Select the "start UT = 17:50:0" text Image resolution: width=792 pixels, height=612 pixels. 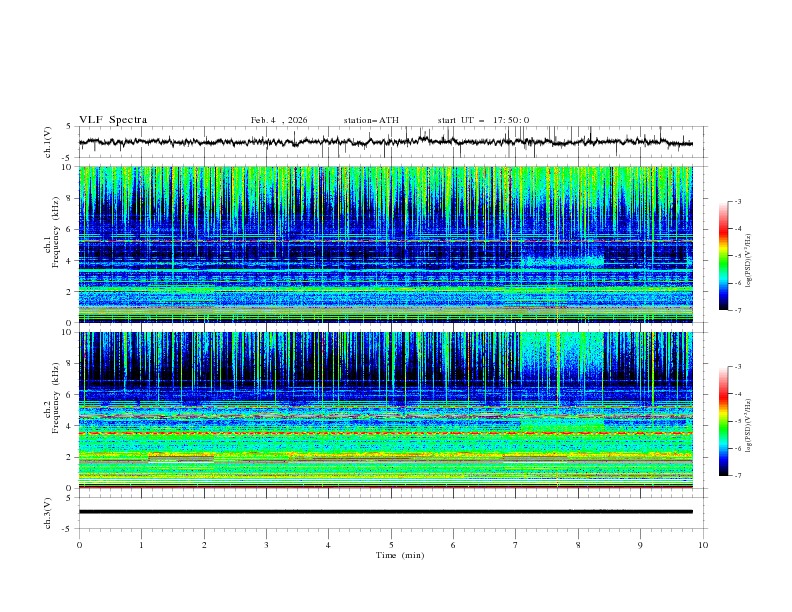(x=483, y=120)
